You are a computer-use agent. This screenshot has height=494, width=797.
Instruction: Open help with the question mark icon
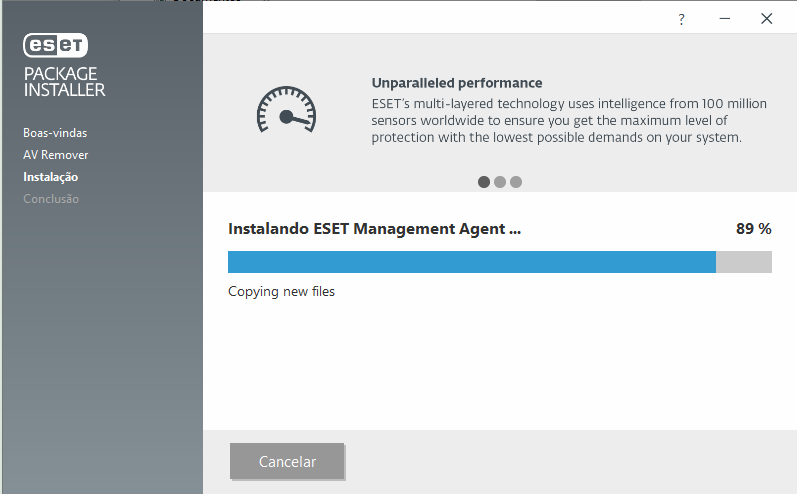(681, 19)
